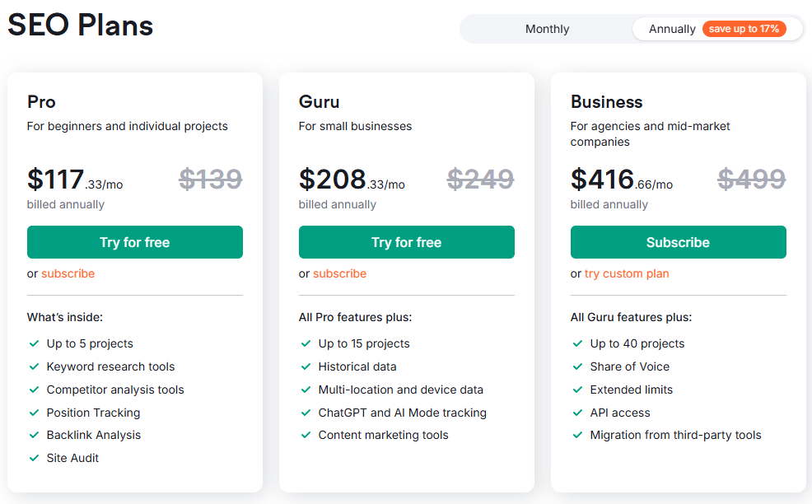
Task: Click the 'save up to 17%' badge
Action: [x=744, y=29]
